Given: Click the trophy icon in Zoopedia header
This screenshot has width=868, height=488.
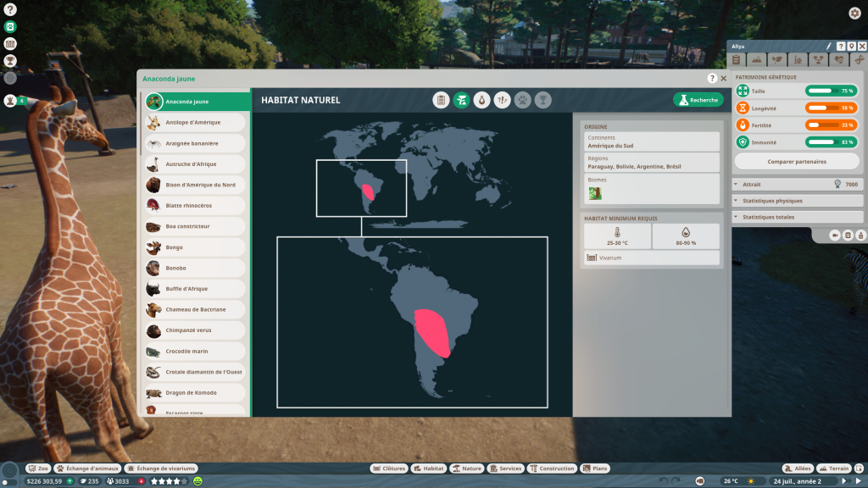Looking at the screenshot, I should (542, 100).
